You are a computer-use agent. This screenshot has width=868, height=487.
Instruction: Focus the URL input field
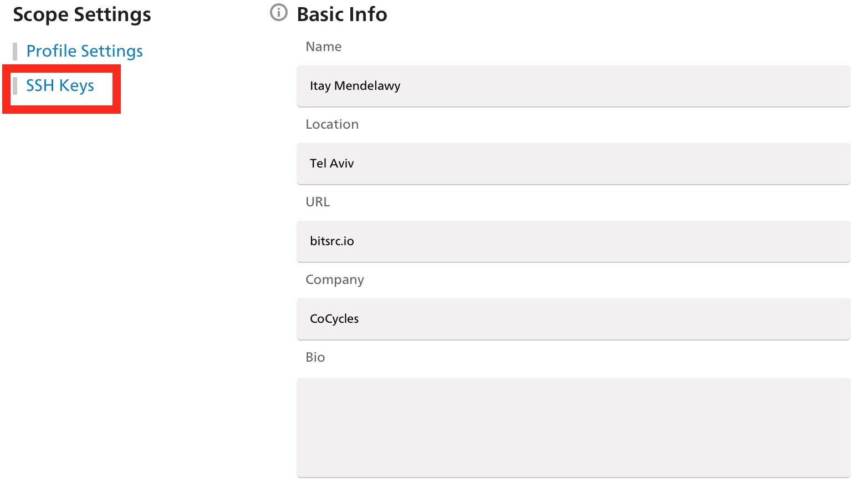pyautogui.click(x=573, y=241)
